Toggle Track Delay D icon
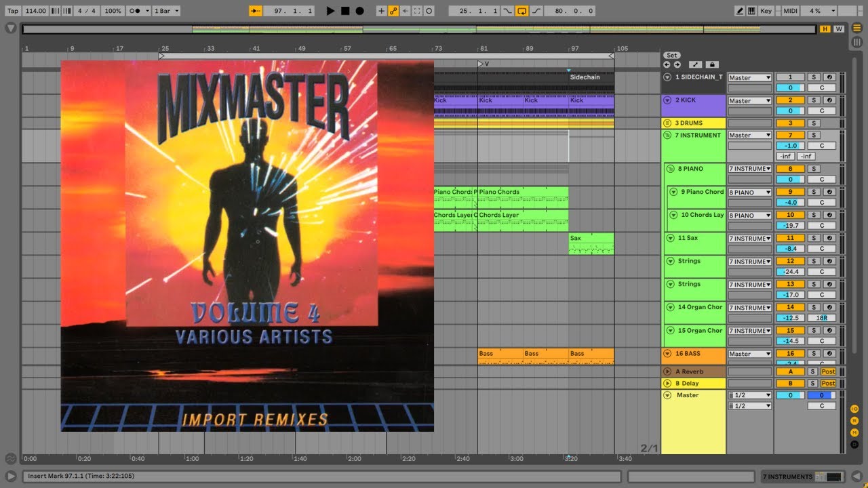Viewport: 868px width, 488px height. pyautogui.click(x=854, y=445)
